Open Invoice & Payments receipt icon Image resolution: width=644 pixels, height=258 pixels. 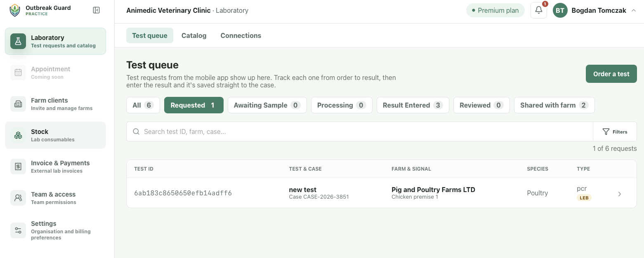click(x=18, y=167)
